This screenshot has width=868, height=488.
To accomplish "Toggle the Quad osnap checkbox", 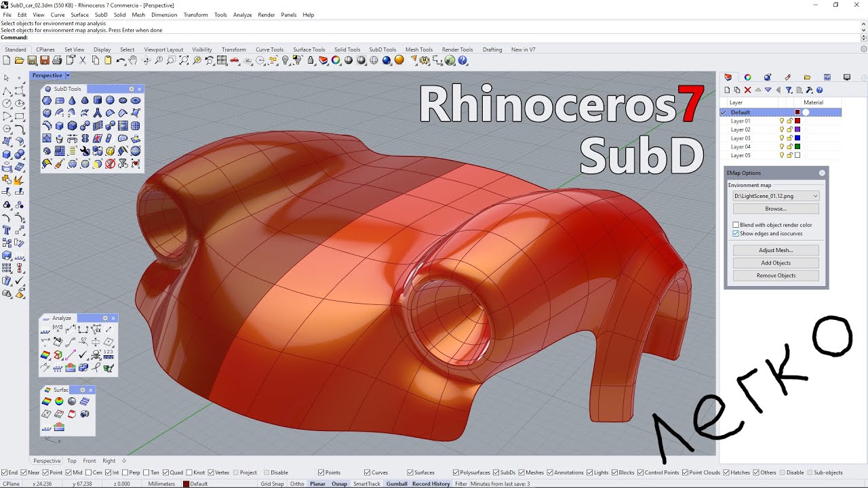I will coord(166,472).
